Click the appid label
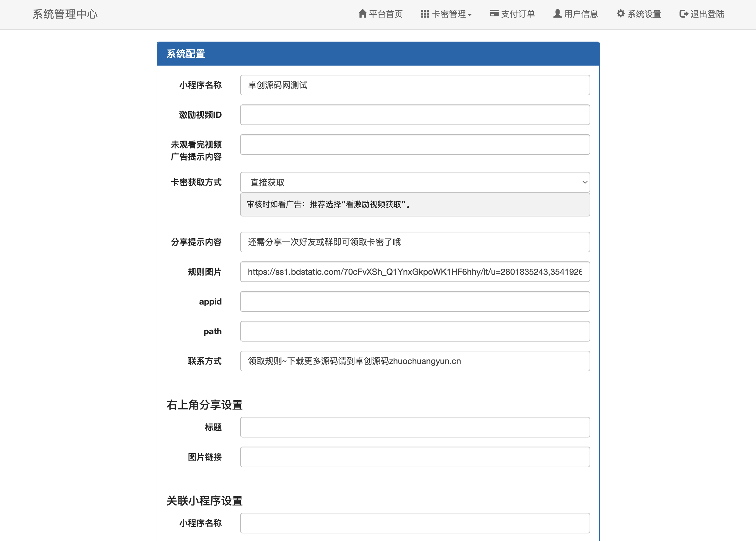 coord(210,301)
